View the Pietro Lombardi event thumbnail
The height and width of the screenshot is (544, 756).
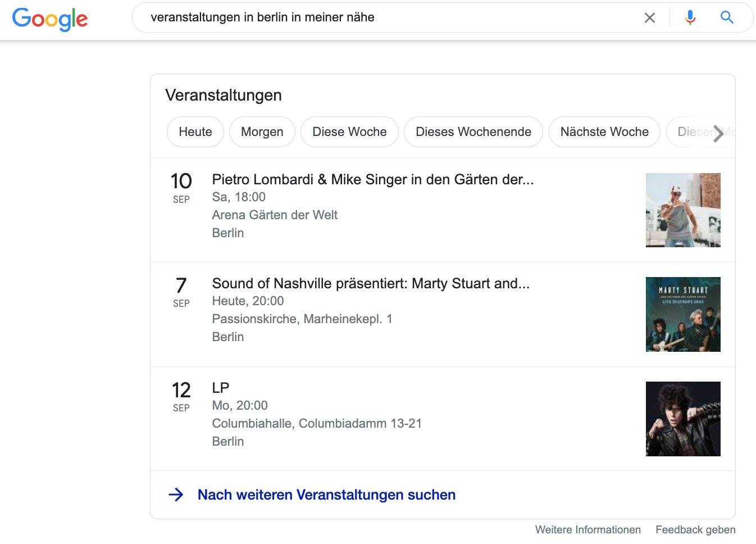(683, 210)
